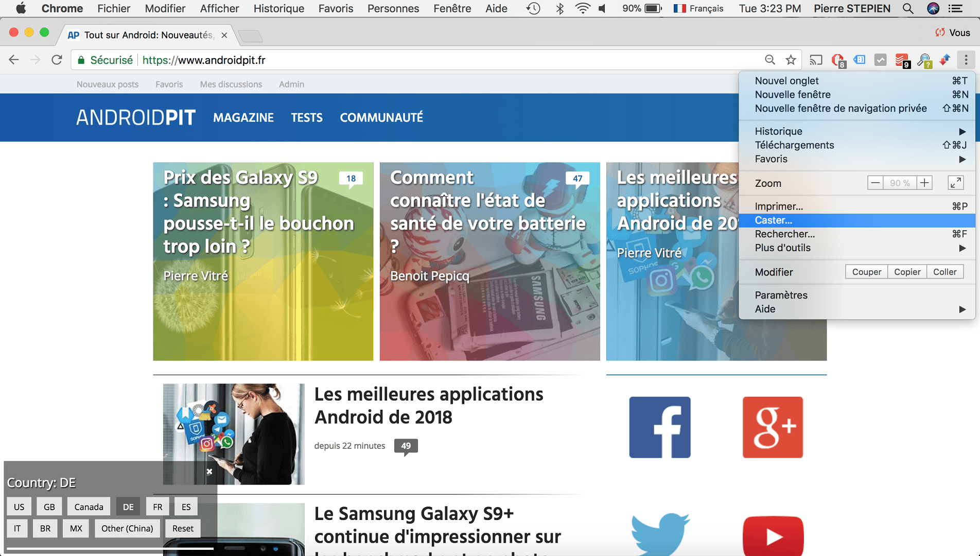Click the Chrome three-dot menu icon
980x556 pixels.
tap(965, 60)
